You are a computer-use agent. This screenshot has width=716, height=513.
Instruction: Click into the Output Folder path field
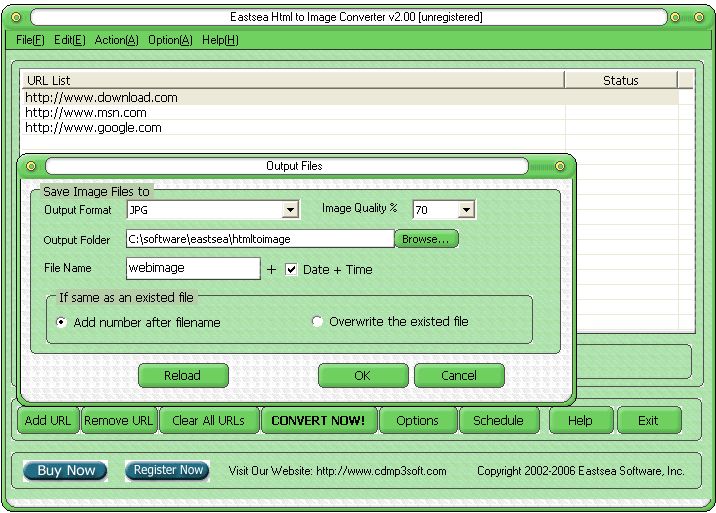click(260, 239)
